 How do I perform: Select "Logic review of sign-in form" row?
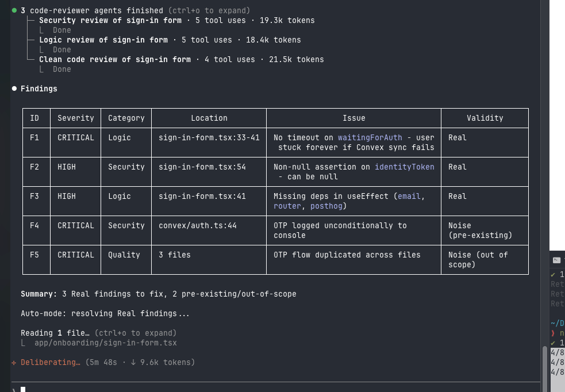point(170,40)
